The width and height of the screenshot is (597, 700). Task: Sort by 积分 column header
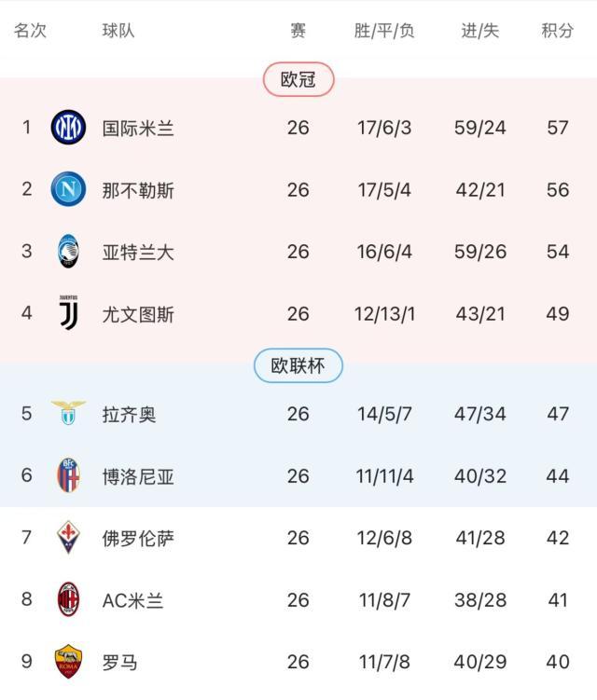pos(558,31)
